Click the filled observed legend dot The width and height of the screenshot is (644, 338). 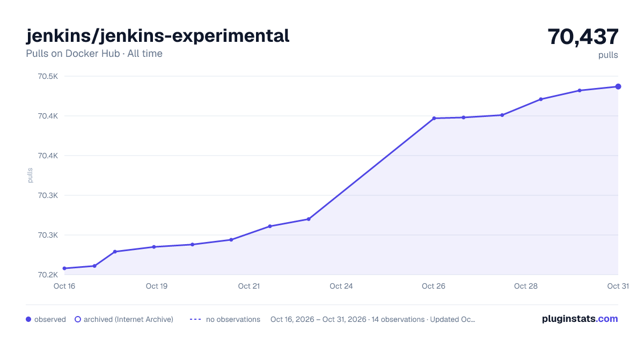tap(28, 319)
